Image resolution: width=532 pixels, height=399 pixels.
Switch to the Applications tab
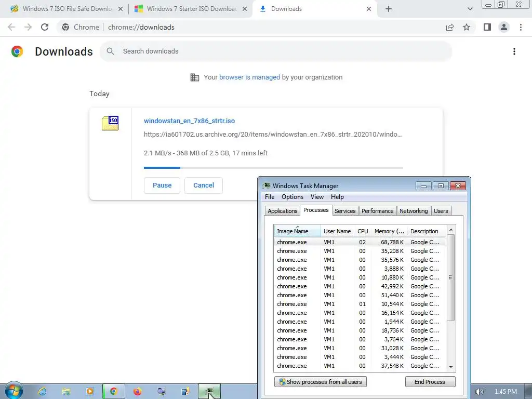[x=282, y=211]
